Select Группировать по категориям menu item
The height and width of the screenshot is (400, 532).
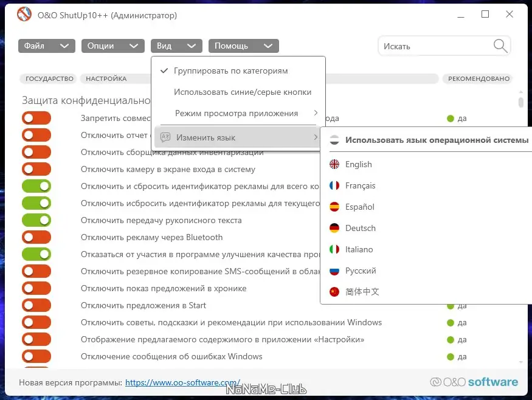pyautogui.click(x=238, y=71)
